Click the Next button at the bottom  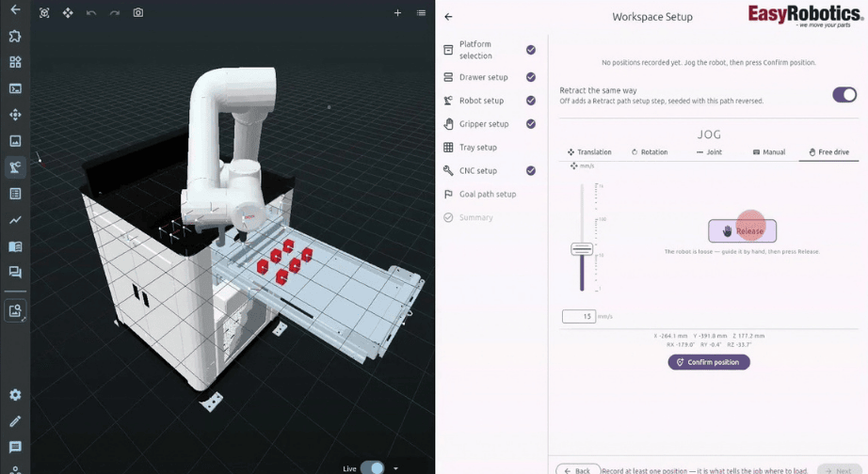click(x=839, y=470)
